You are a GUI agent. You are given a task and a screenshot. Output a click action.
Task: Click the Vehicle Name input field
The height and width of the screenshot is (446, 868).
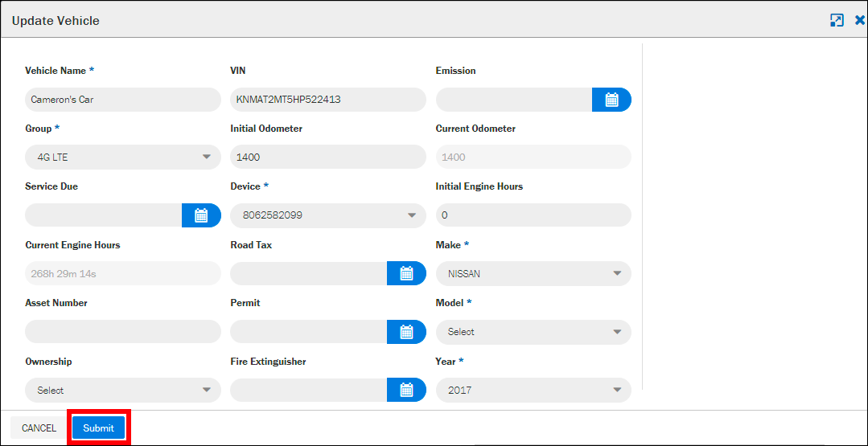tap(123, 100)
